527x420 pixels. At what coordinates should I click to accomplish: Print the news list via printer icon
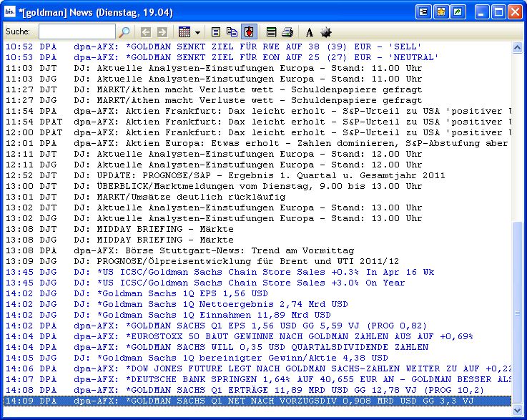(x=287, y=32)
